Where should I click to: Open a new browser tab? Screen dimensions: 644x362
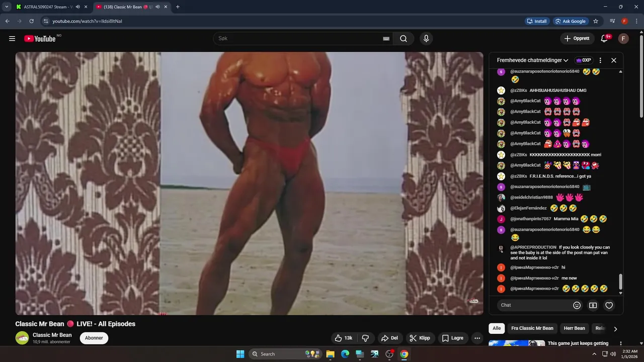(x=178, y=7)
